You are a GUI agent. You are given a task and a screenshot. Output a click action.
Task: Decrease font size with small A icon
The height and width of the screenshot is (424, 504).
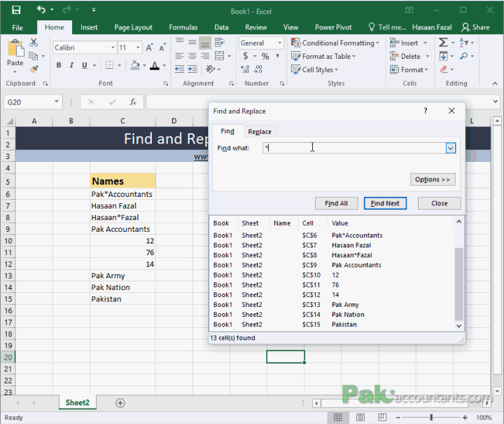162,48
